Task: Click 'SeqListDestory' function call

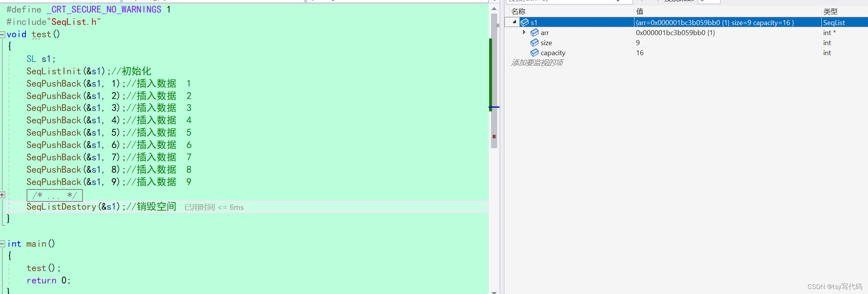Action: pos(61,207)
